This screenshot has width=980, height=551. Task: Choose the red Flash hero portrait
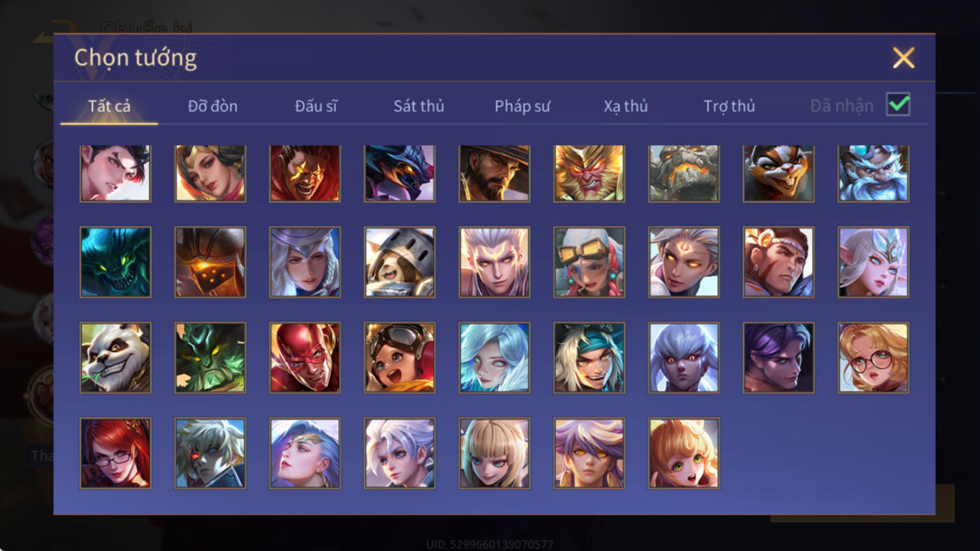(x=305, y=358)
